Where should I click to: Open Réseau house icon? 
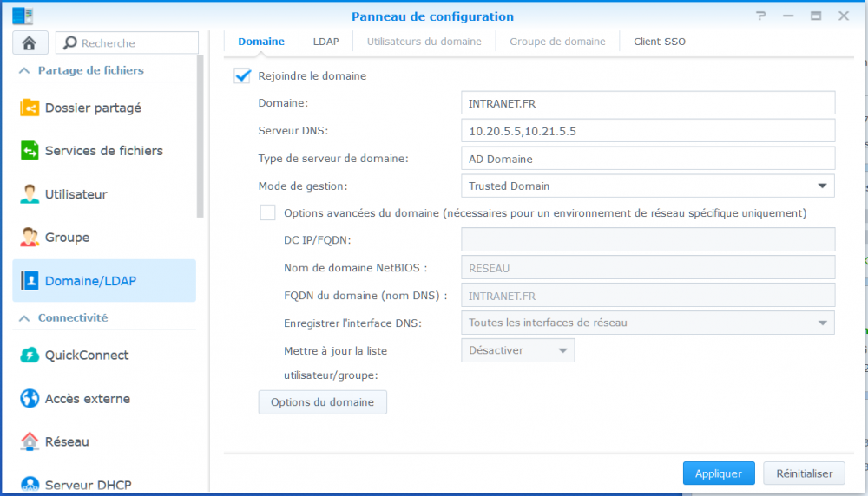point(30,441)
